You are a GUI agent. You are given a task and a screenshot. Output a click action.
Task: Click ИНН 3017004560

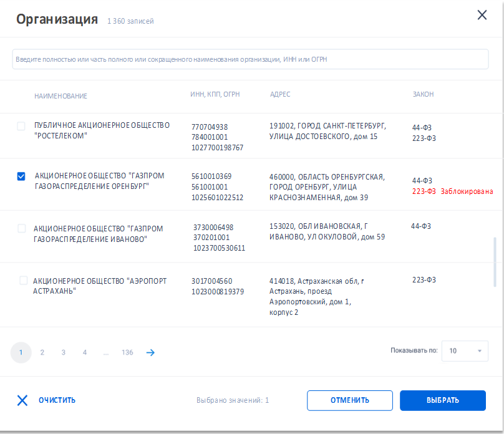(212, 281)
